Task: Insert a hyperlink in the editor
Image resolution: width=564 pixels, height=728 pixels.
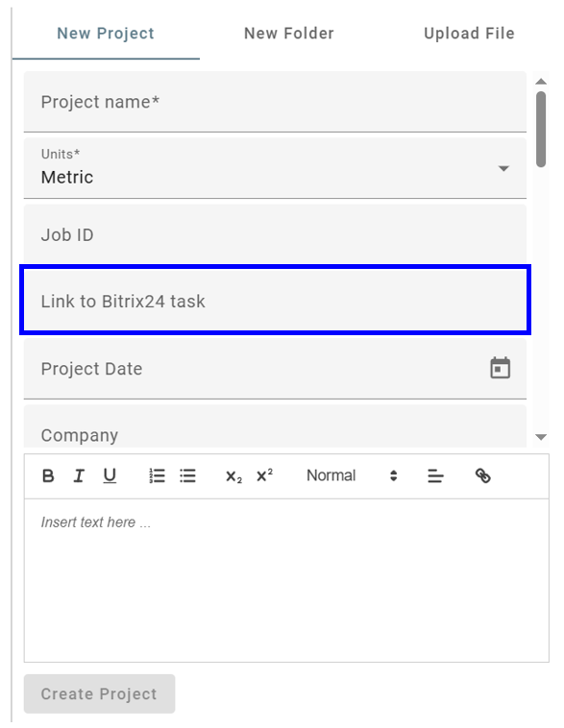Action: 482,476
